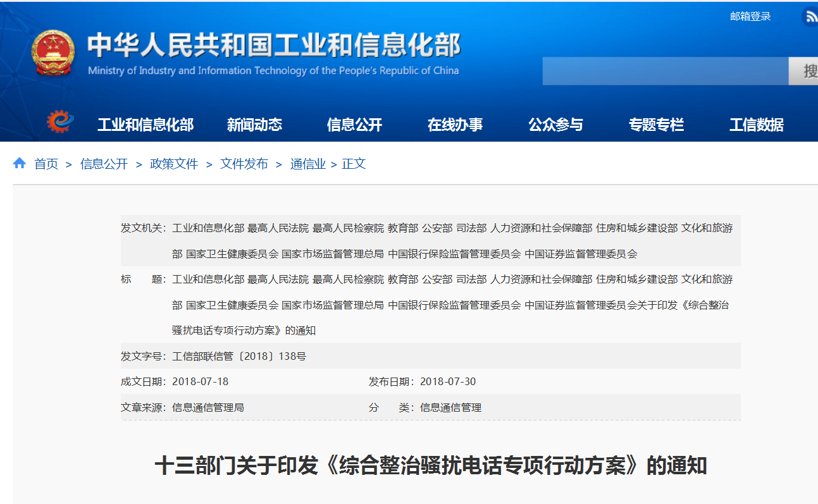Click the national emblem logo

point(53,52)
